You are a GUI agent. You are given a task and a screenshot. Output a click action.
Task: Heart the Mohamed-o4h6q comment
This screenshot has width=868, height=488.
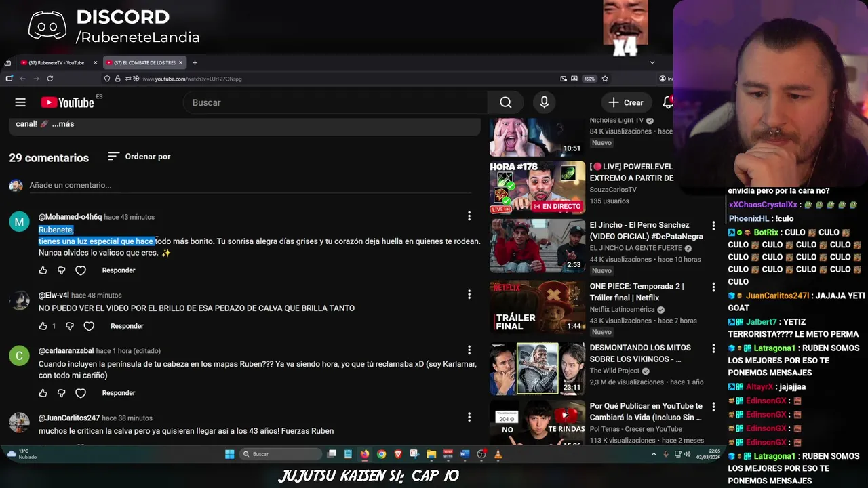[81, 270]
